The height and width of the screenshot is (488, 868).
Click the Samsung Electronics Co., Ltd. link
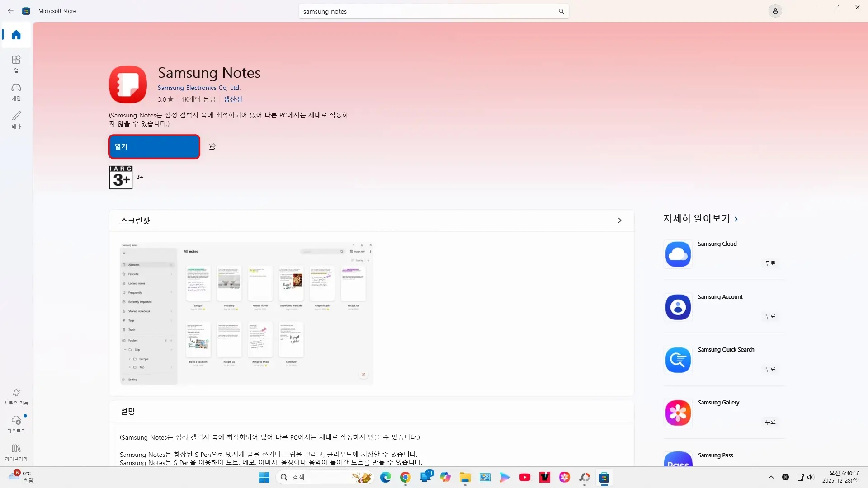pos(199,87)
